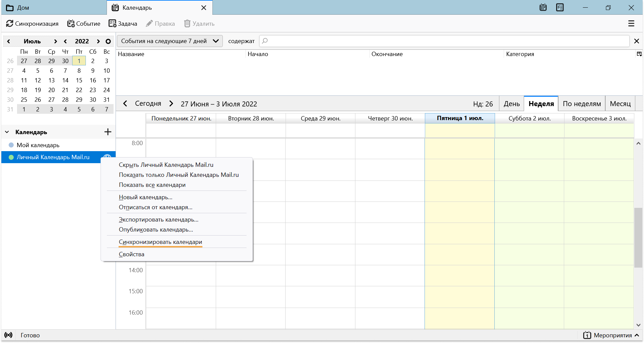Open calendar tab icon in title bar
This screenshot has width=644, height=343.
(x=543, y=7)
